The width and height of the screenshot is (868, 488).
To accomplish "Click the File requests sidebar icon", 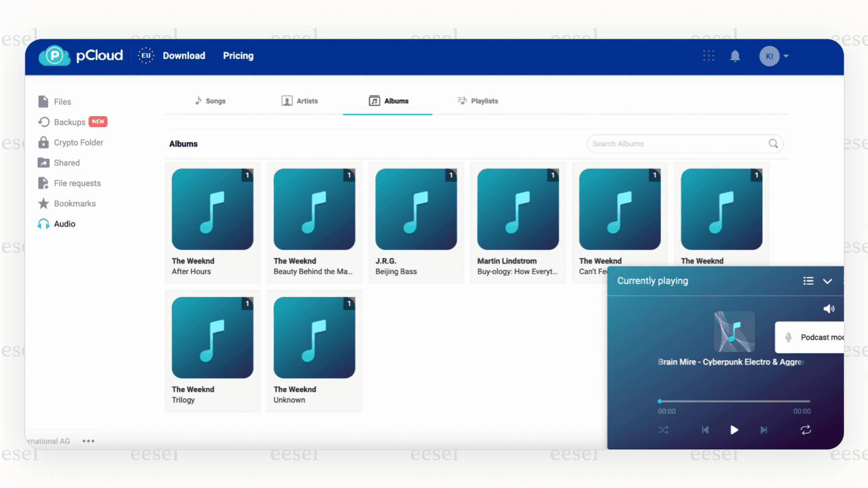I will (44, 183).
